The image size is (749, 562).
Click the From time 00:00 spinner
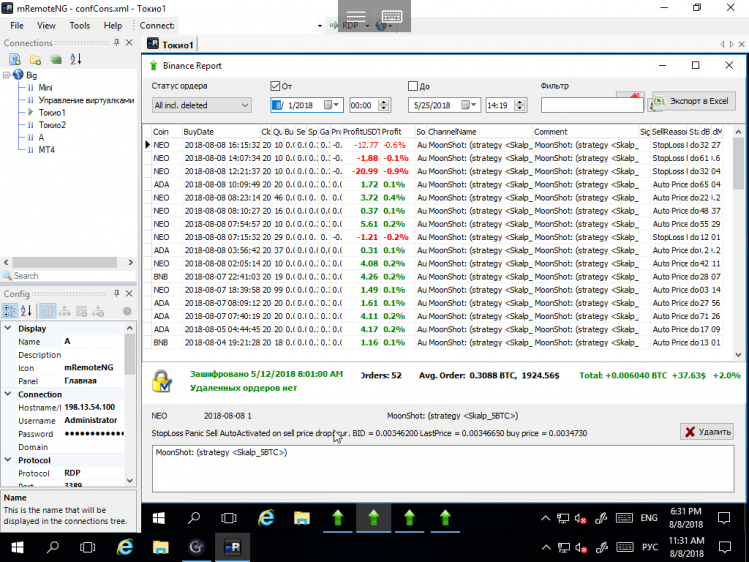(x=384, y=105)
